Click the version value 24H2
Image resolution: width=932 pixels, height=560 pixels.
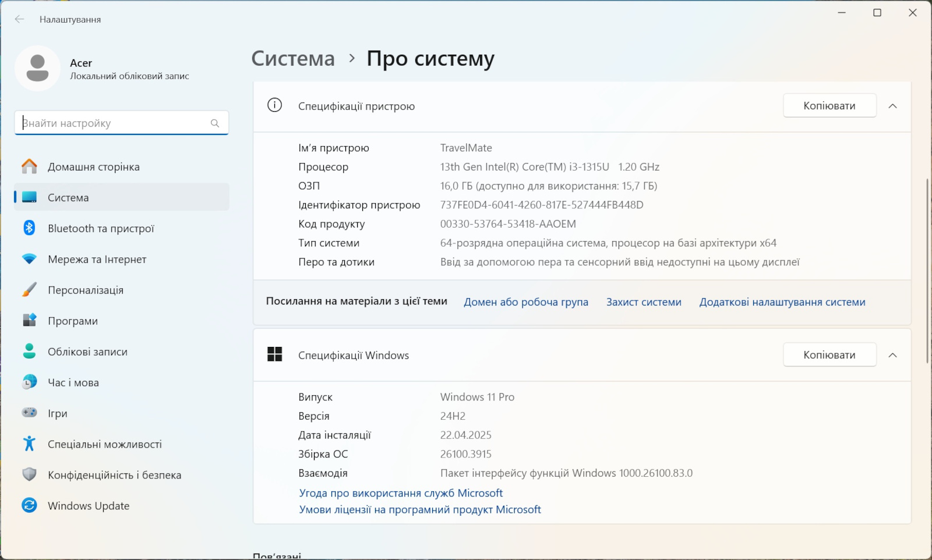453,416
